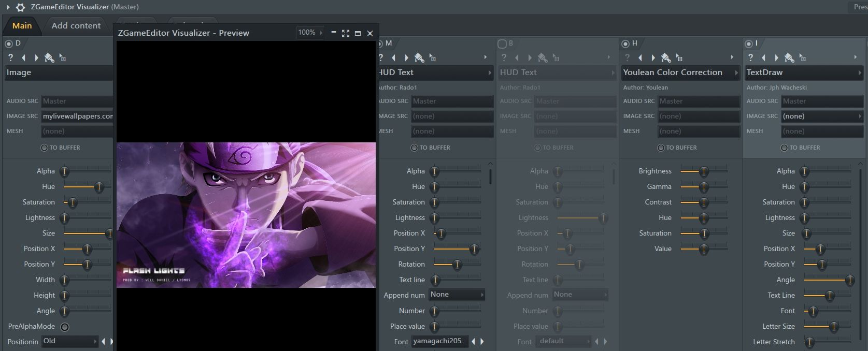Adjust the Angle slider in layer D
The height and width of the screenshot is (351, 868).
point(87,311)
